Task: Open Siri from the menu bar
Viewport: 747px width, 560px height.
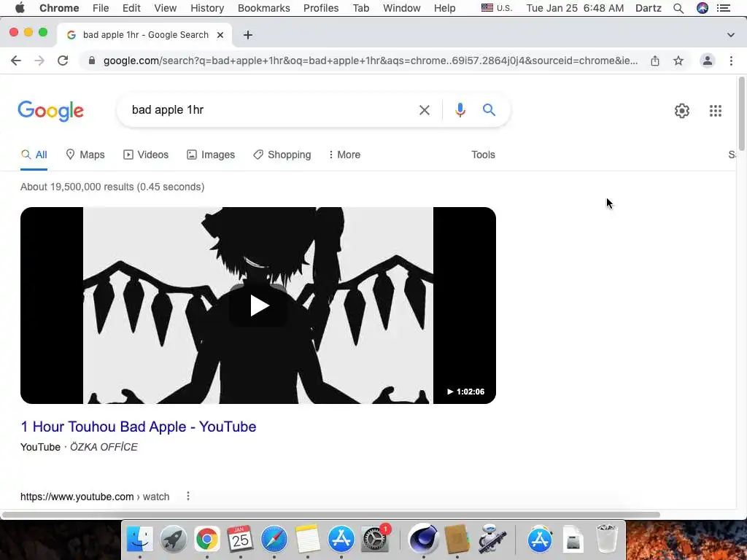Action: click(703, 8)
